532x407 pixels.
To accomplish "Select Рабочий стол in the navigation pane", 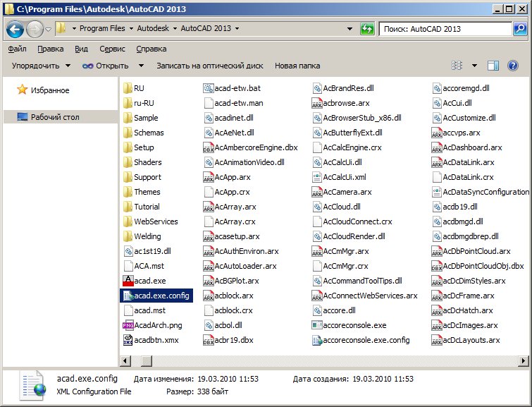I will (55, 117).
